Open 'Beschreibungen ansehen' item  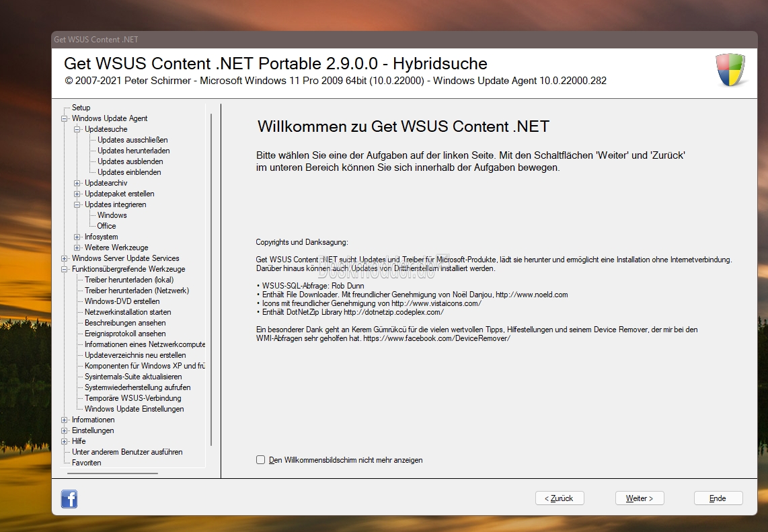click(x=125, y=324)
